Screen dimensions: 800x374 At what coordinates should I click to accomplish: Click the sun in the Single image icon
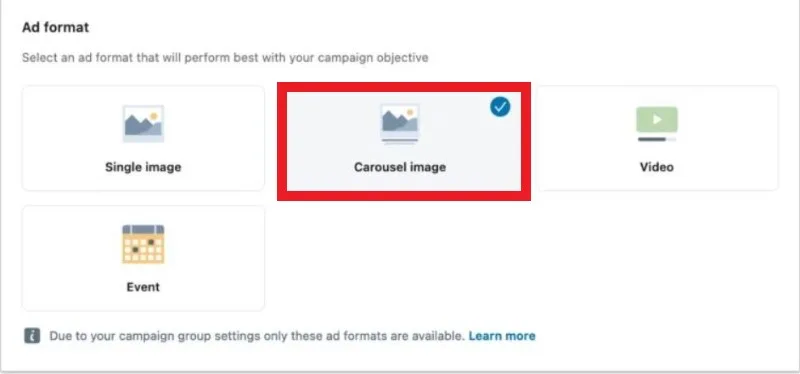pos(154,116)
